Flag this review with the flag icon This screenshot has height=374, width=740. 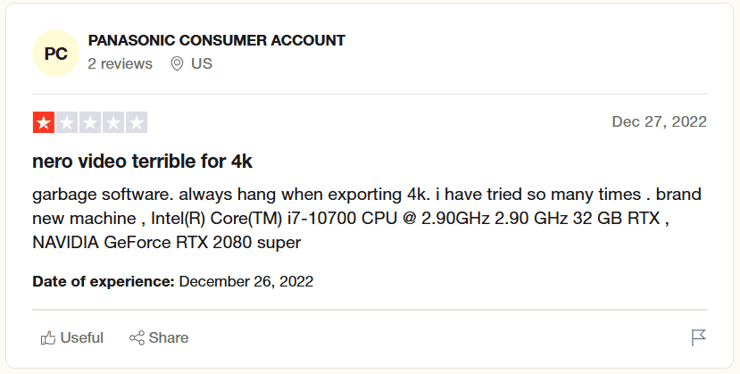[x=698, y=338]
